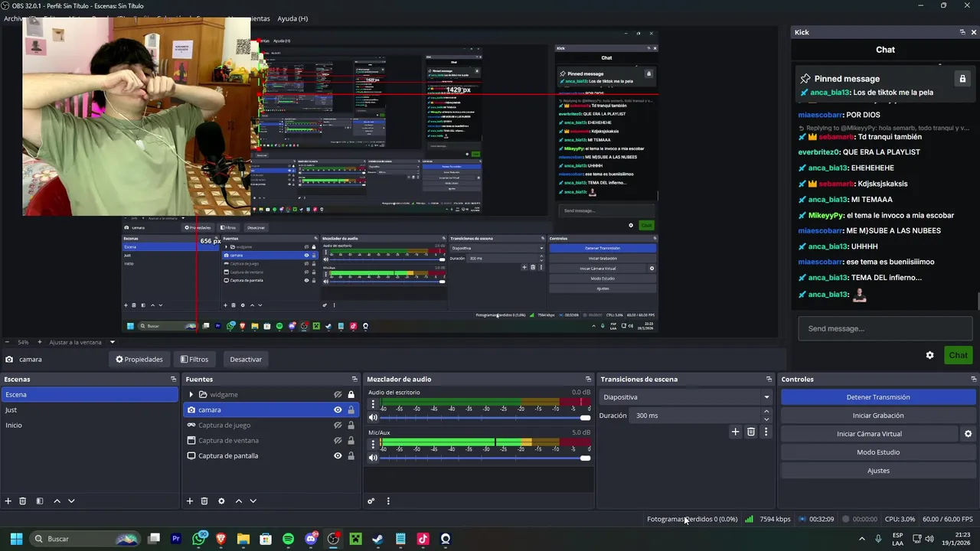Image resolution: width=980 pixels, height=551 pixels.
Task: Open transition properties three-dot menu
Action: (766, 432)
